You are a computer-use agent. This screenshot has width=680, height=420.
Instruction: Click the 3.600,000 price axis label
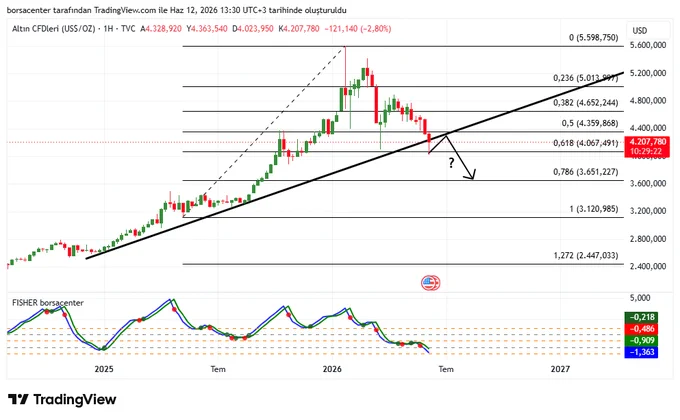coord(648,183)
